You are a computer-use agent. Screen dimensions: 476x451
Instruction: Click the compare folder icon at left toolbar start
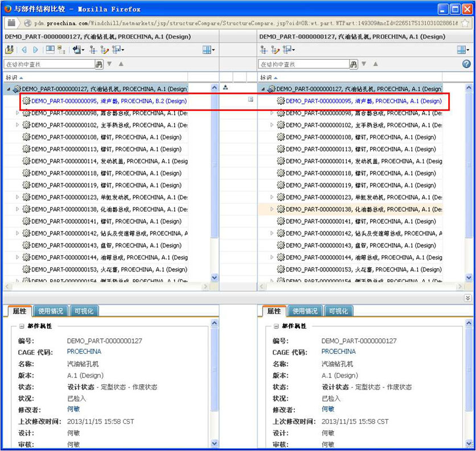(10, 50)
